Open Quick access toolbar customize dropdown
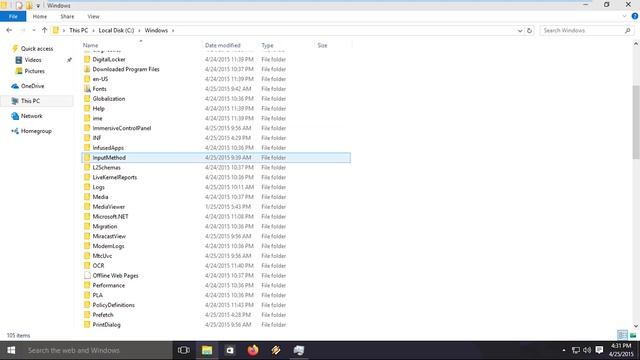This screenshot has width=640, height=360. (38, 6)
